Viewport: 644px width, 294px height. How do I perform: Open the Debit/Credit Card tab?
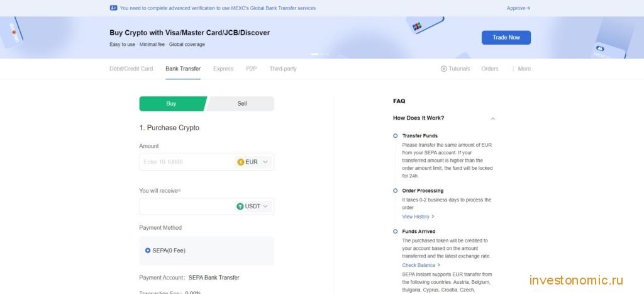[x=131, y=69]
